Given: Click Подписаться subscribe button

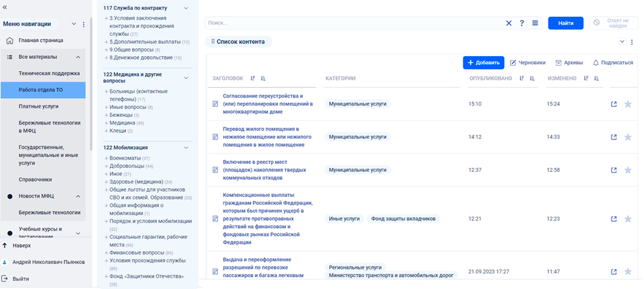Looking at the screenshot, I should pyautogui.click(x=614, y=63).
